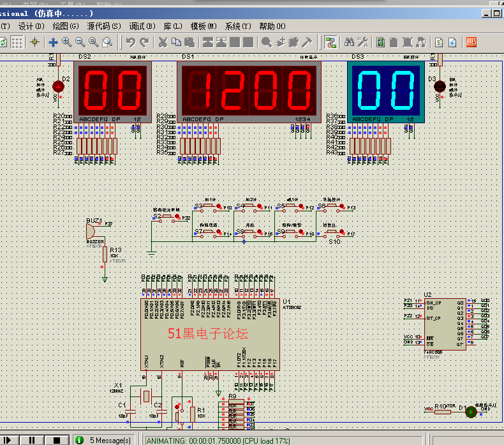The height and width of the screenshot is (445, 504).
Task: Select the red DS2 two-digit display
Action: 113,92
